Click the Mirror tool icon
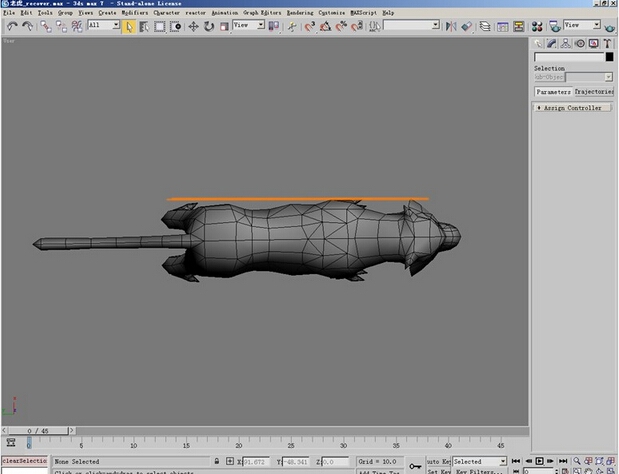Viewport: 619px width, 474px height. coord(451,26)
